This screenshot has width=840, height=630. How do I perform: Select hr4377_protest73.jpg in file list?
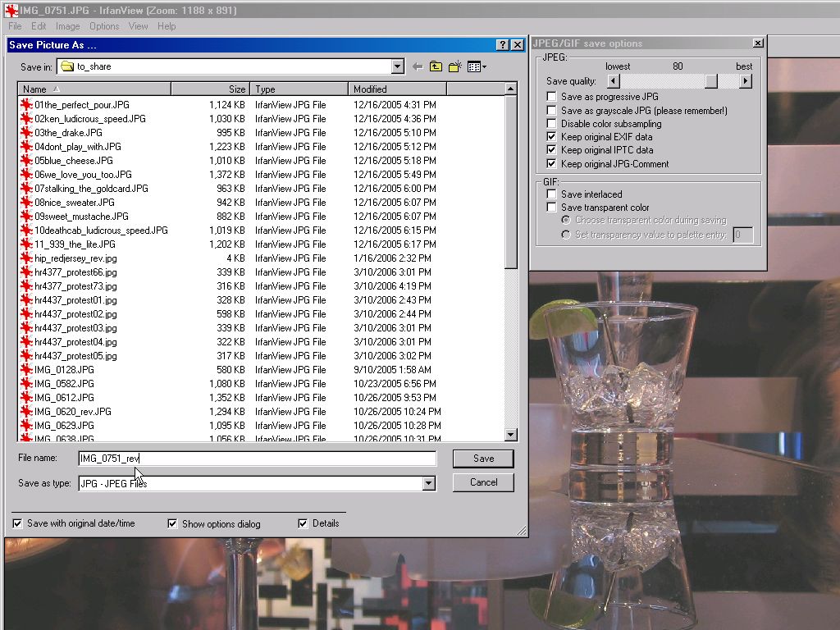(x=75, y=286)
